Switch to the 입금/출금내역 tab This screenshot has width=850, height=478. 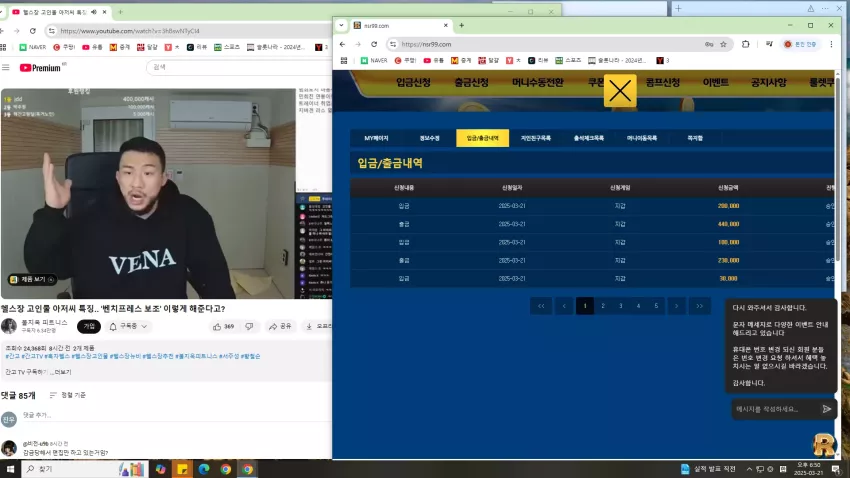[482, 138]
